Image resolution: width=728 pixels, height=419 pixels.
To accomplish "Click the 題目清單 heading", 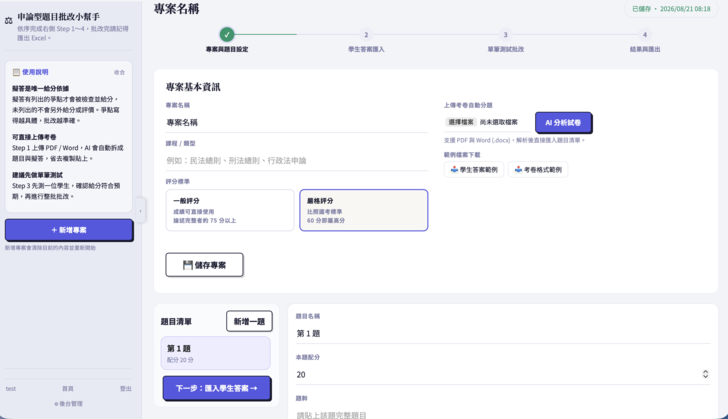I will pos(176,321).
